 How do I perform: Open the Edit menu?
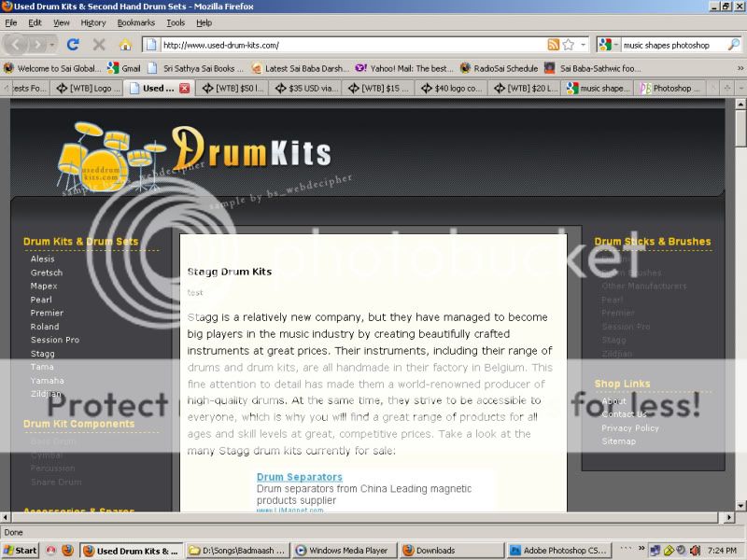coord(35,22)
